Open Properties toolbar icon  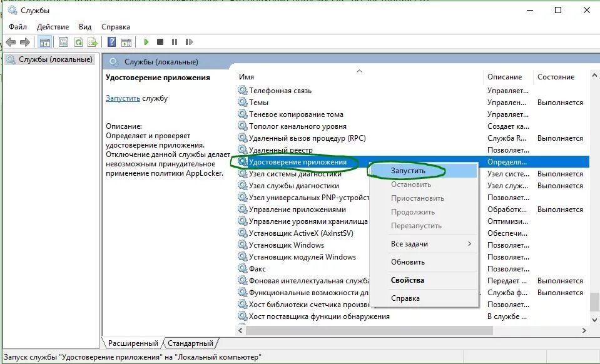64,42
